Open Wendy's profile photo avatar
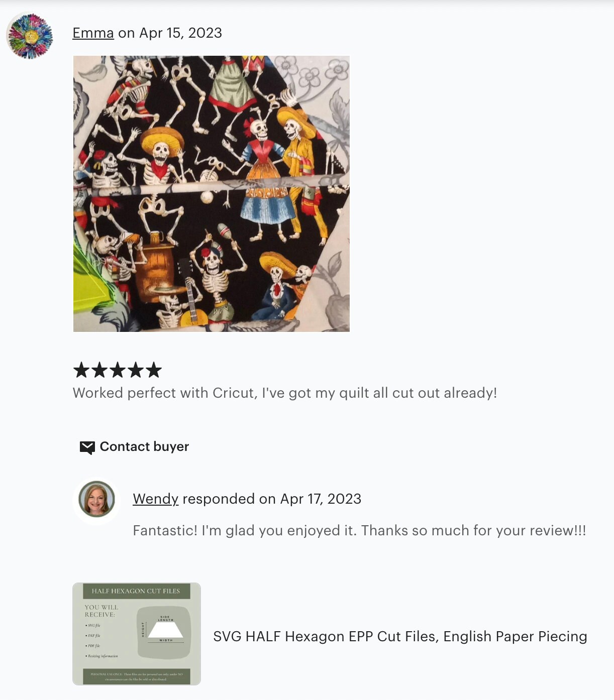Viewport: 614px width, 700px height. click(96, 499)
